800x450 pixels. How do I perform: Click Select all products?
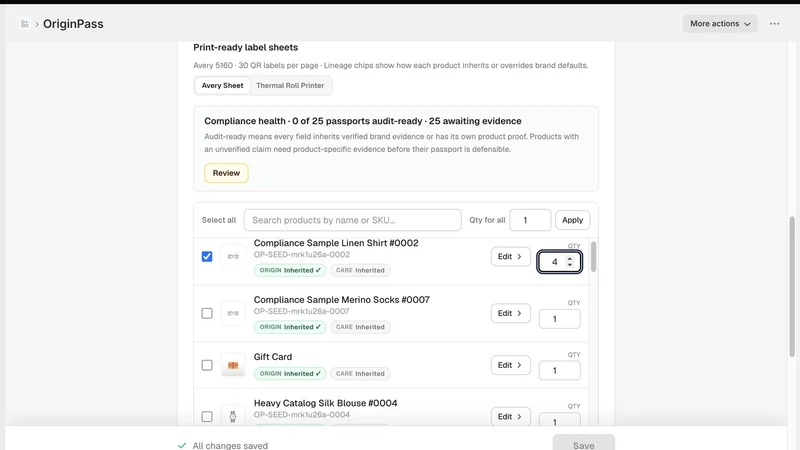[219, 220]
